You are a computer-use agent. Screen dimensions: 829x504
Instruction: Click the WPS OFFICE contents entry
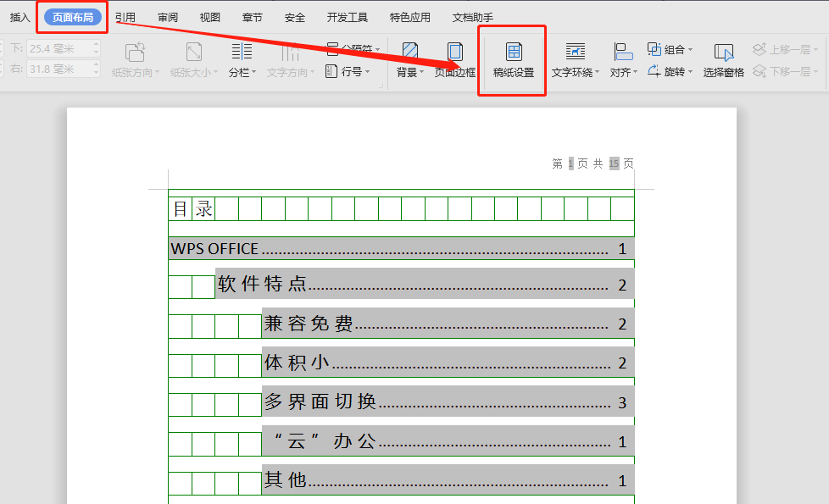click(x=401, y=249)
